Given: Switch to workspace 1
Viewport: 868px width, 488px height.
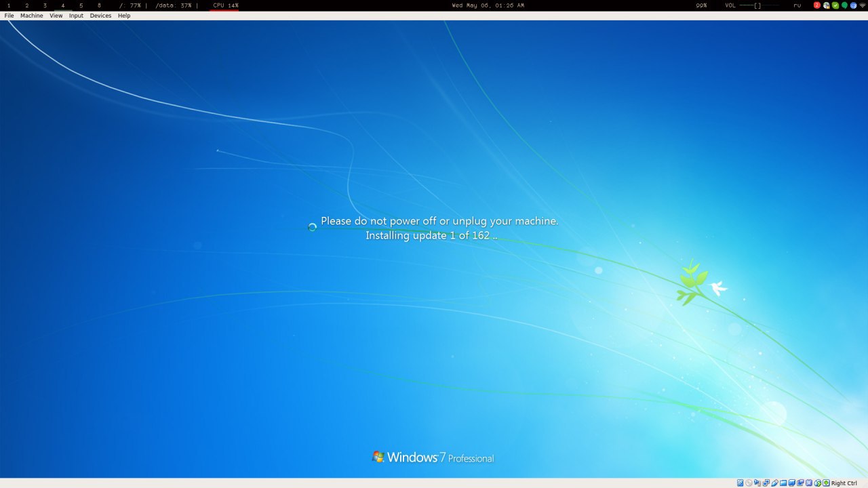Looking at the screenshot, I should [x=9, y=5].
